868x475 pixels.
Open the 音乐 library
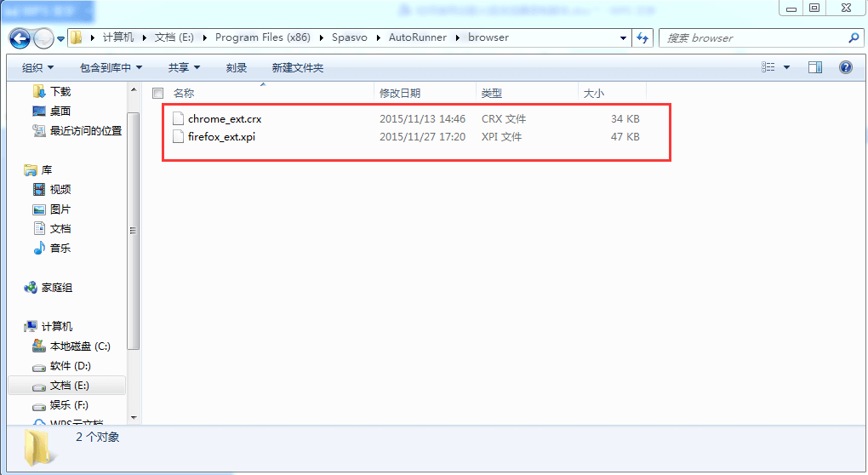(x=60, y=248)
